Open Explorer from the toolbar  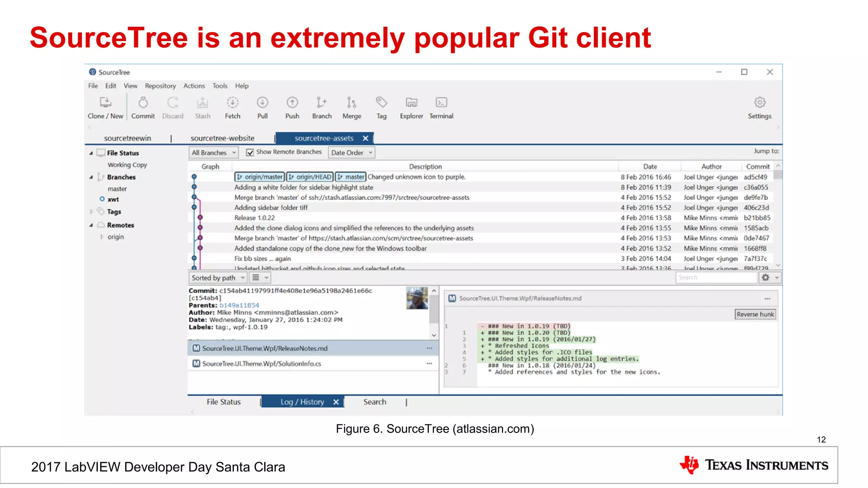click(412, 103)
